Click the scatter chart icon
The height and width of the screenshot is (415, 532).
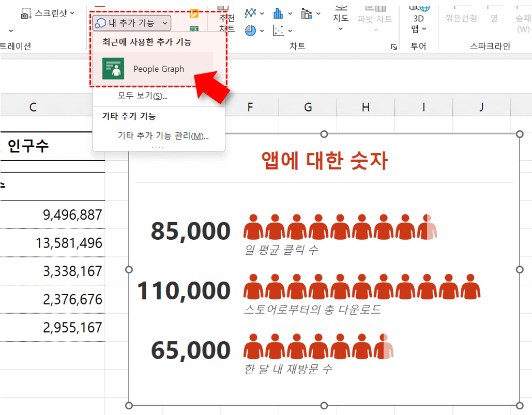point(278,30)
